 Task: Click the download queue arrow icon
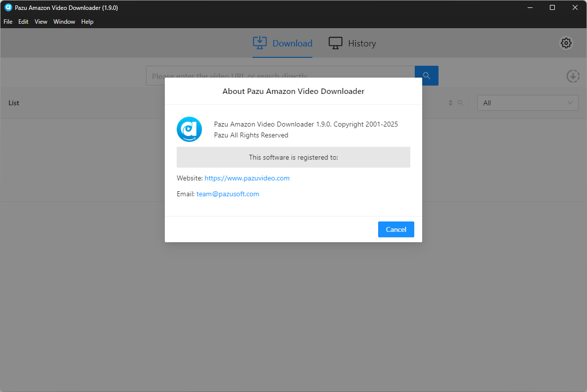point(573,76)
